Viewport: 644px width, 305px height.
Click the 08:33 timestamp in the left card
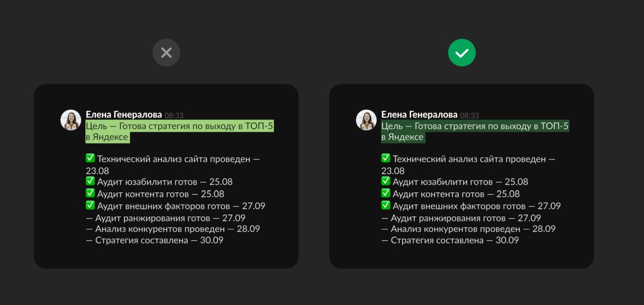pyautogui.click(x=174, y=115)
